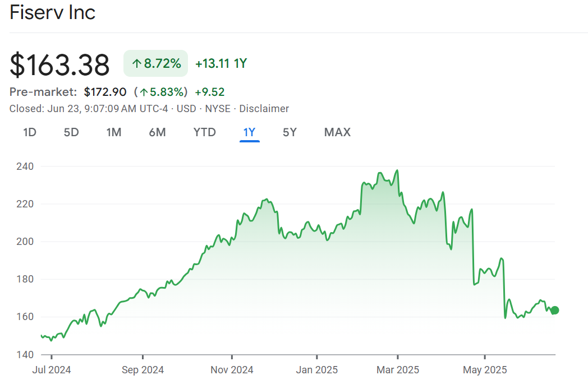Click the 240 y-axis value label
588x389 pixels.
[26, 166]
